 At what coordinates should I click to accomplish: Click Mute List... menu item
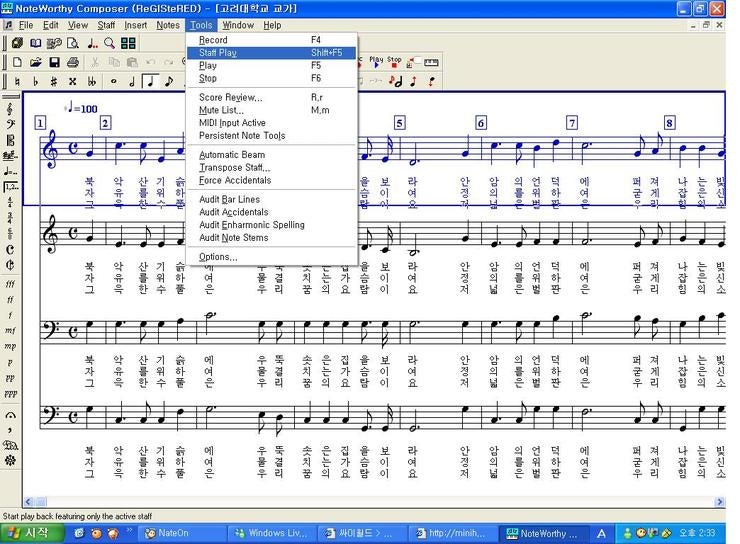[x=271, y=110]
